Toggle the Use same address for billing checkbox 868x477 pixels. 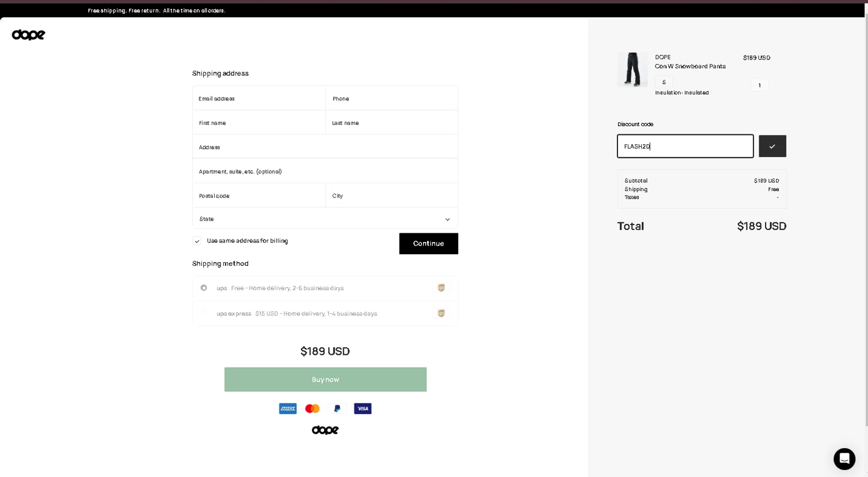[197, 241]
